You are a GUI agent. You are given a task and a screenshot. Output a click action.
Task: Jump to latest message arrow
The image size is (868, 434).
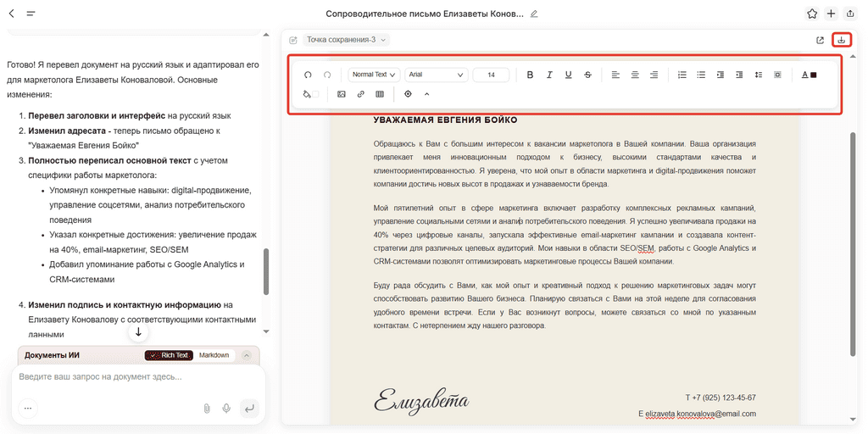coord(138,332)
